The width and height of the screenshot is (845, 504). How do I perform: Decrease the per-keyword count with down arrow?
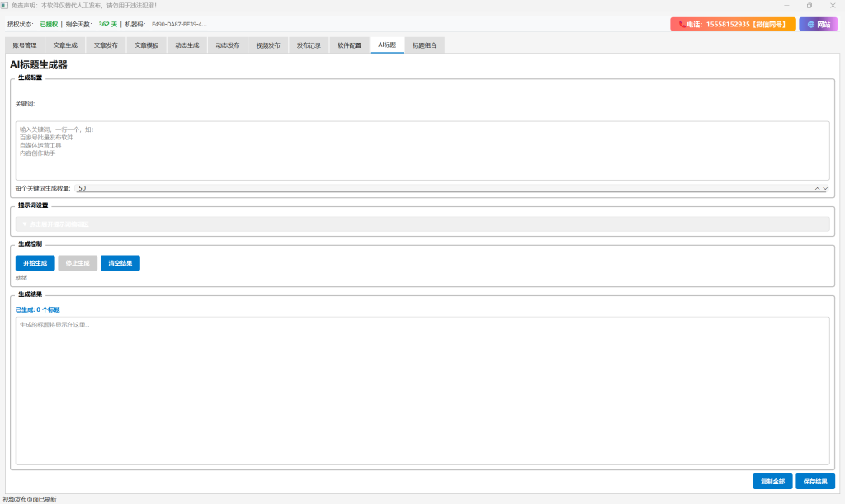pyautogui.click(x=825, y=188)
